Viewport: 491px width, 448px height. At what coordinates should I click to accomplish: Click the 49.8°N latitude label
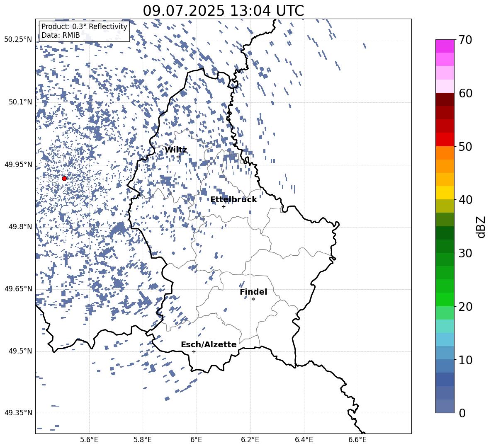click(x=20, y=227)
